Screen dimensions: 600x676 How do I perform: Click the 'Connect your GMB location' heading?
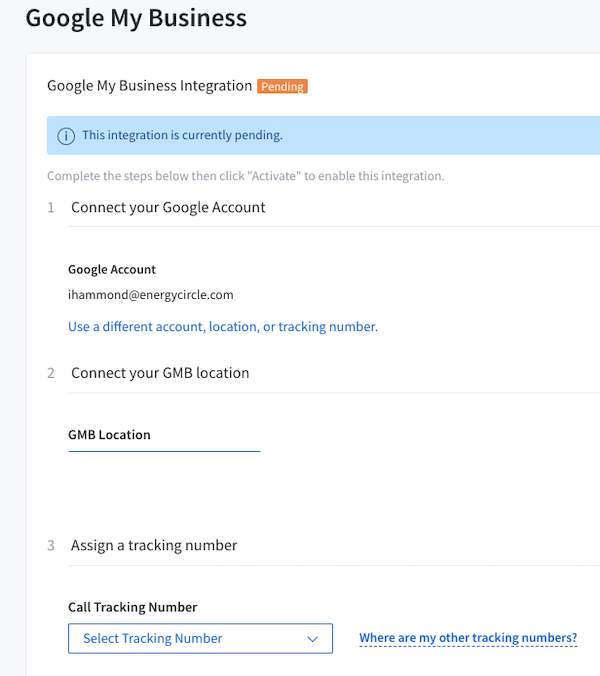160,373
